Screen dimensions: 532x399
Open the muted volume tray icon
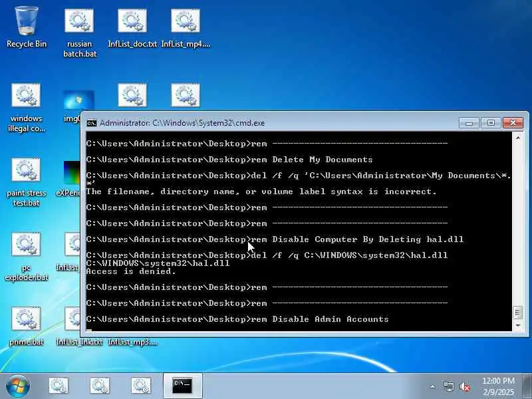click(x=465, y=386)
